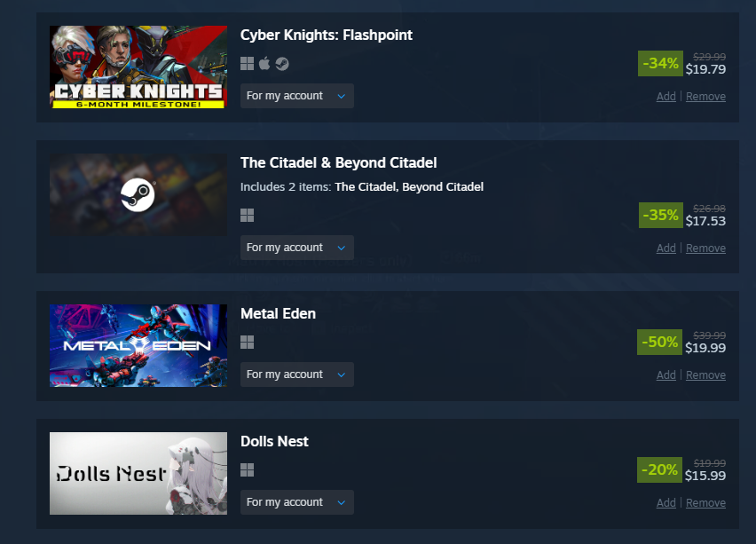
Task: Open the Beyond Citadel included item link
Action: (x=443, y=186)
